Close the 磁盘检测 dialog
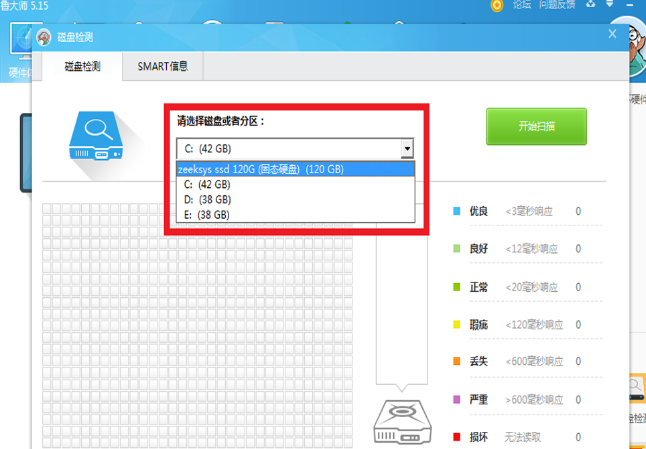 tap(612, 35)
